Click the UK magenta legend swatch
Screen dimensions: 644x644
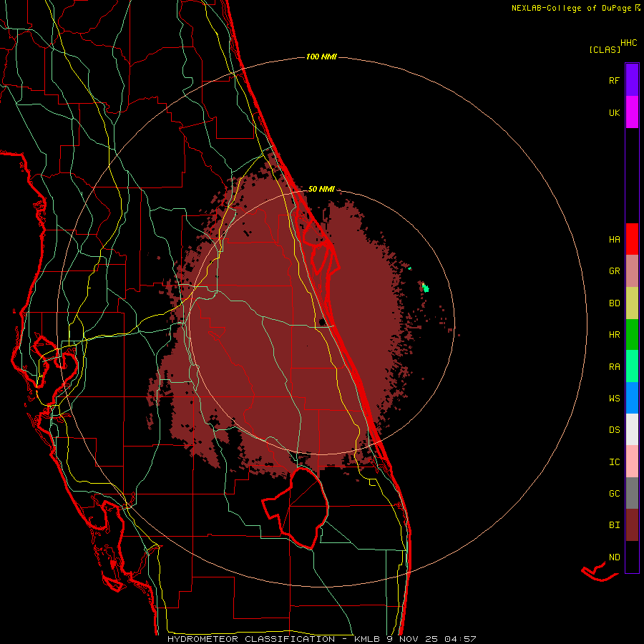tap(632, 112)
